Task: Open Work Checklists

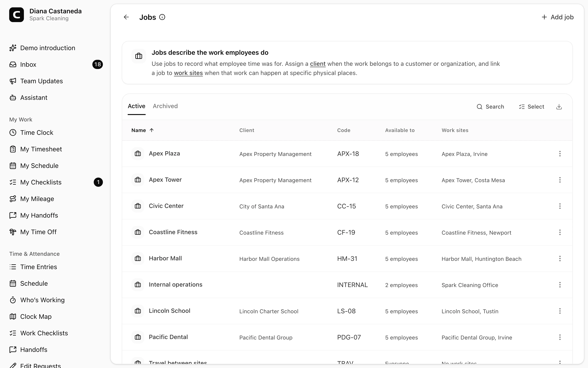Action: (56, 333)
